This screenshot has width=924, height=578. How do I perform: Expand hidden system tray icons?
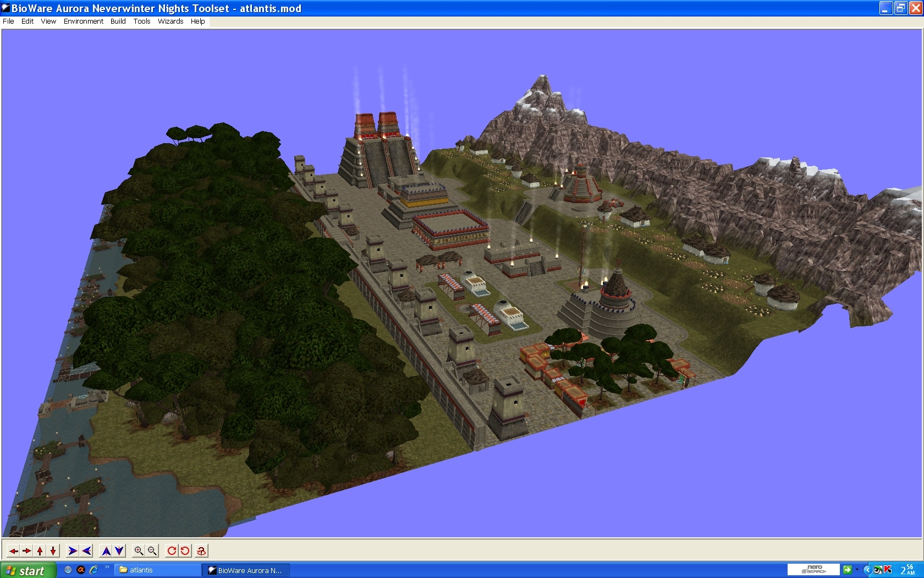point(867,570)
